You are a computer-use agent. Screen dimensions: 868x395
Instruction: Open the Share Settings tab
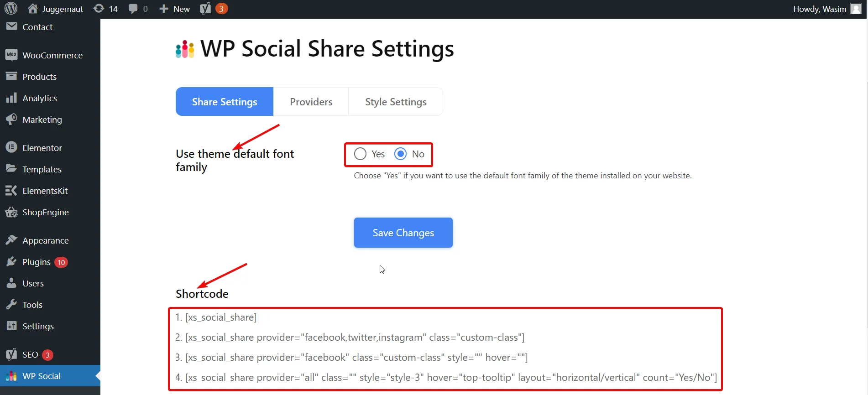pos(224,102)
